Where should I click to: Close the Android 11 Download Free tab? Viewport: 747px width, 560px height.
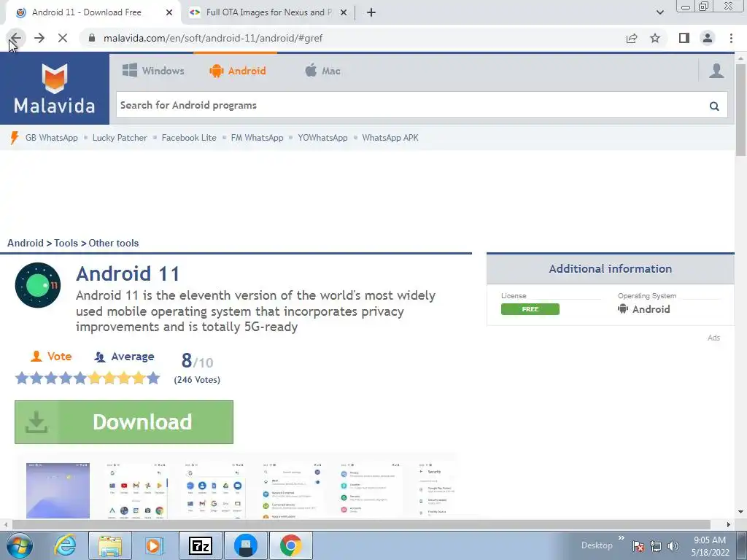(169, 12)
